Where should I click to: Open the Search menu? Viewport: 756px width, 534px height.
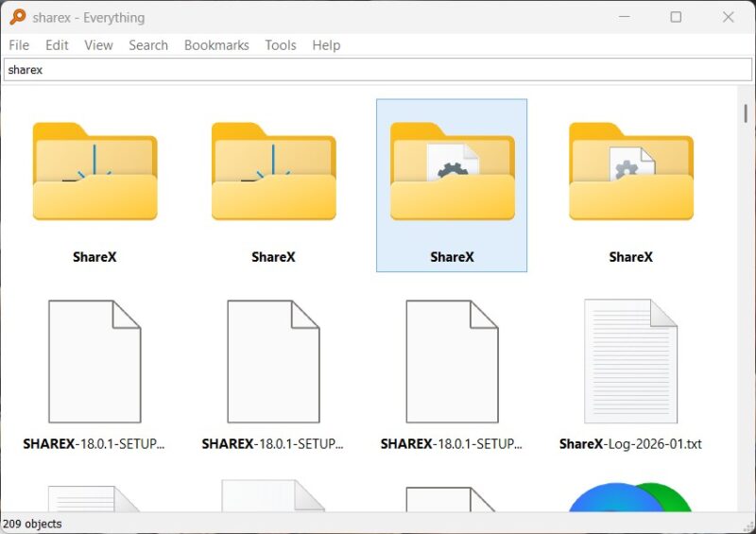[x=148, y=45]
